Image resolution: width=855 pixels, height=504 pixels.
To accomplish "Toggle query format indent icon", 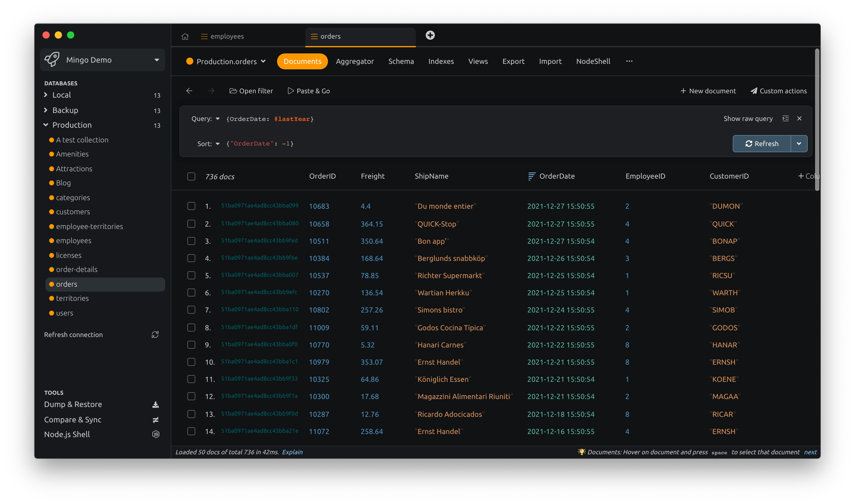I will coord(786,118).
